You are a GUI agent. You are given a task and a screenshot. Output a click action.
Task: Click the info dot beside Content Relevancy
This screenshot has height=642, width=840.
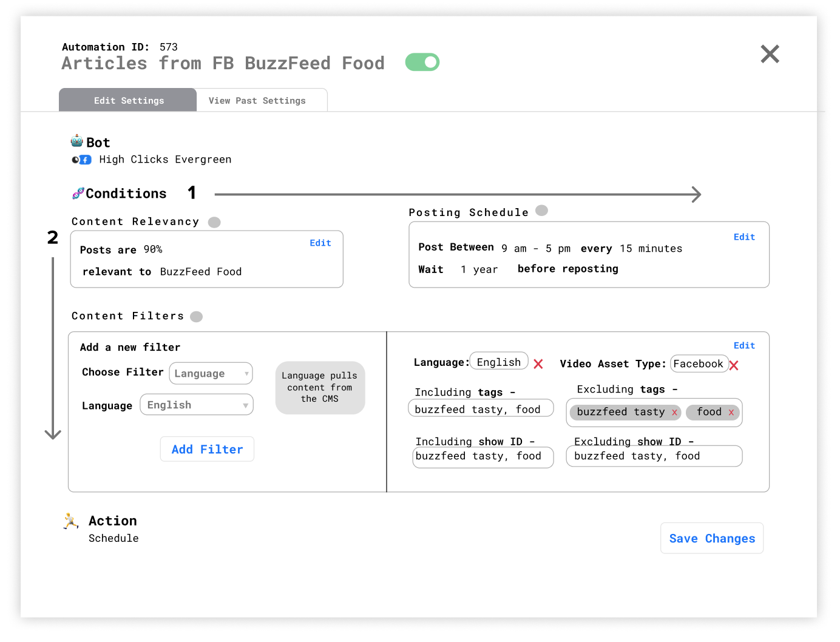[x=214, y=222]
